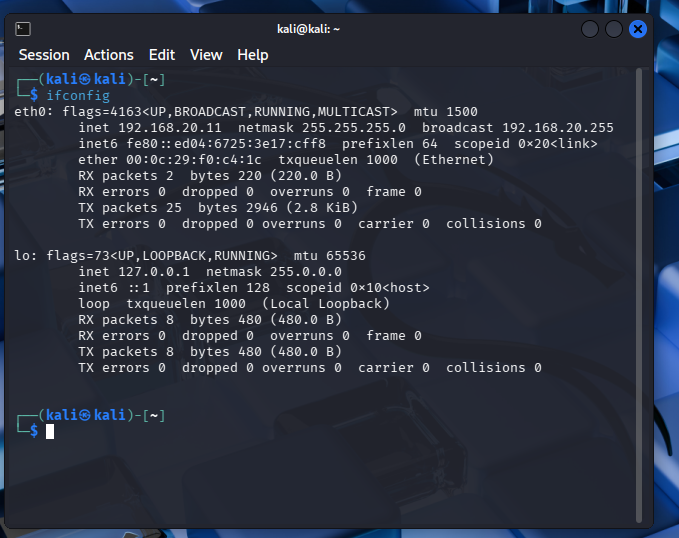Click the IP address 192.168.20.11
The width and height of the screenshot is (679, 538).
point(170,128)
